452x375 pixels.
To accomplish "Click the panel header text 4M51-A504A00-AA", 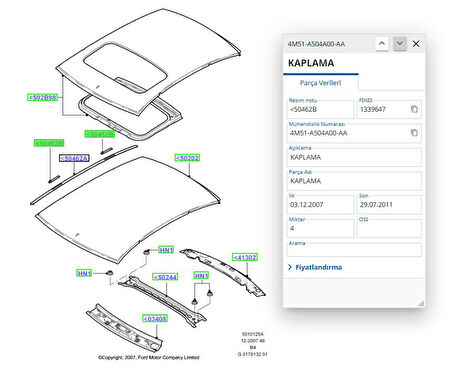I will coord(316,44).
